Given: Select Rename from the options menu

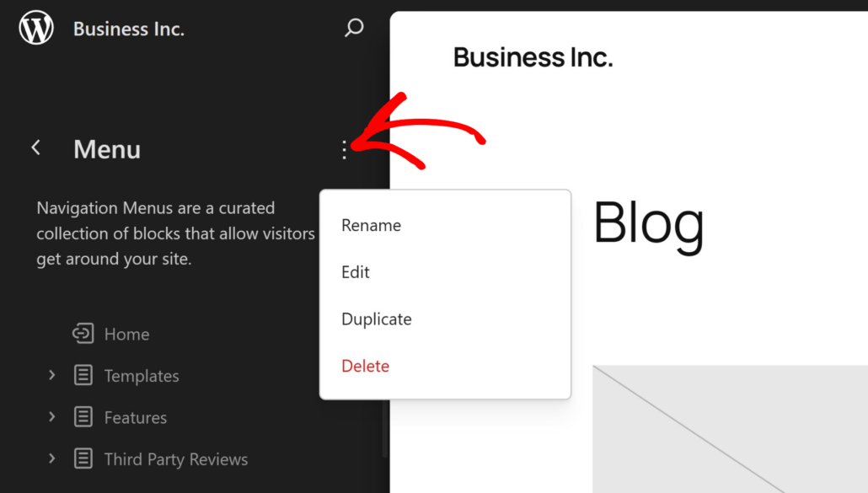Looking at the screenshot, I should coord(370,225).
